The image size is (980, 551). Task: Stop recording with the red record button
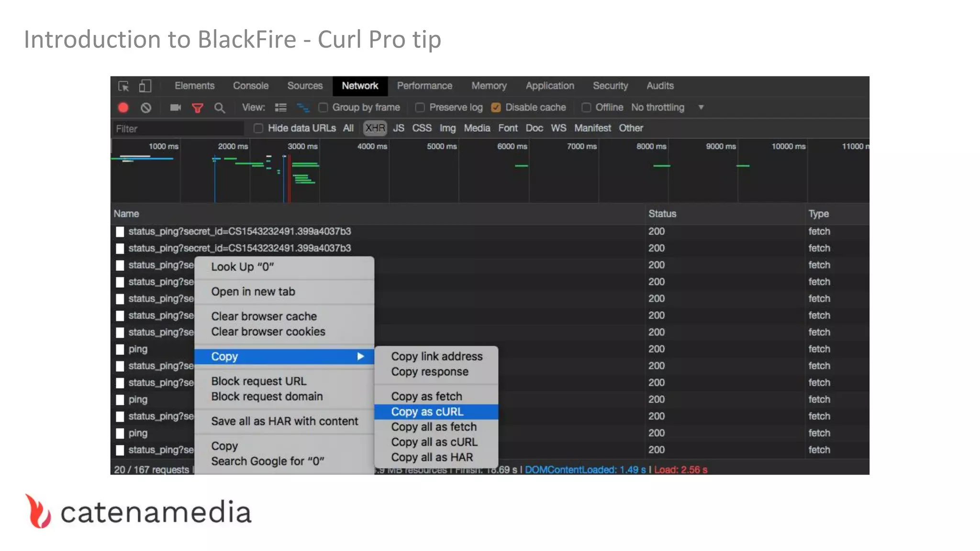click(123, 108)
